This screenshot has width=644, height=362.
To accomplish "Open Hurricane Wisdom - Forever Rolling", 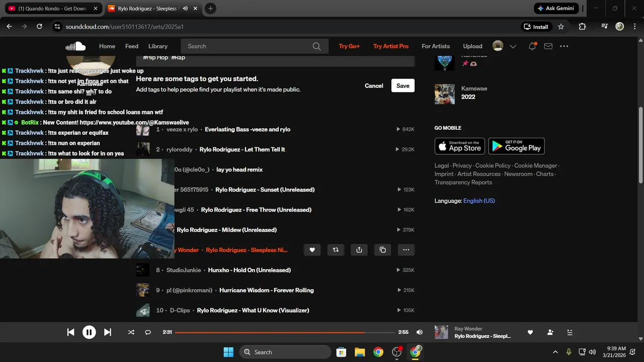I will 267,290.
